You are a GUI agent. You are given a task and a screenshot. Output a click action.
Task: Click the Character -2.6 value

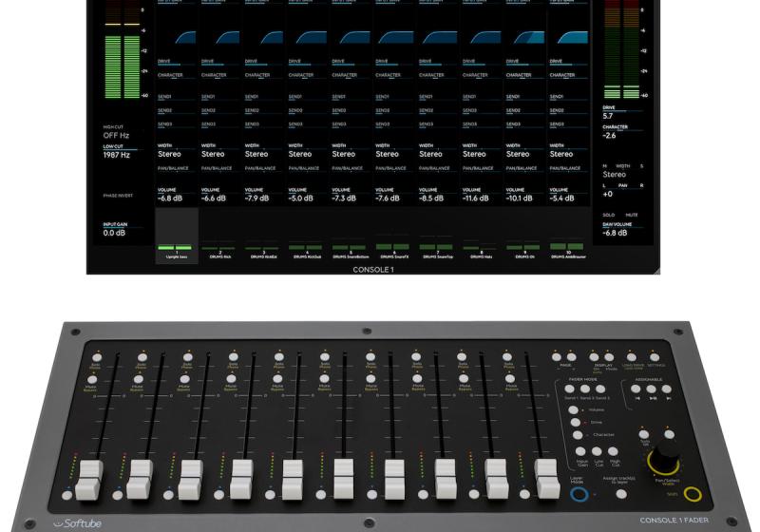[x=609, y=136]
